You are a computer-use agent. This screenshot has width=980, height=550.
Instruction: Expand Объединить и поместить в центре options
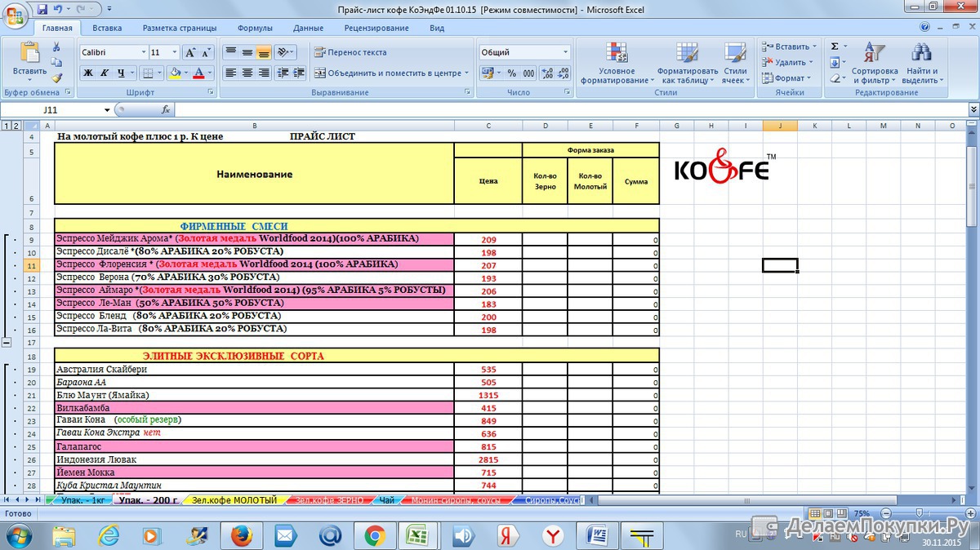pyautogui.click(x=466, y=73)
